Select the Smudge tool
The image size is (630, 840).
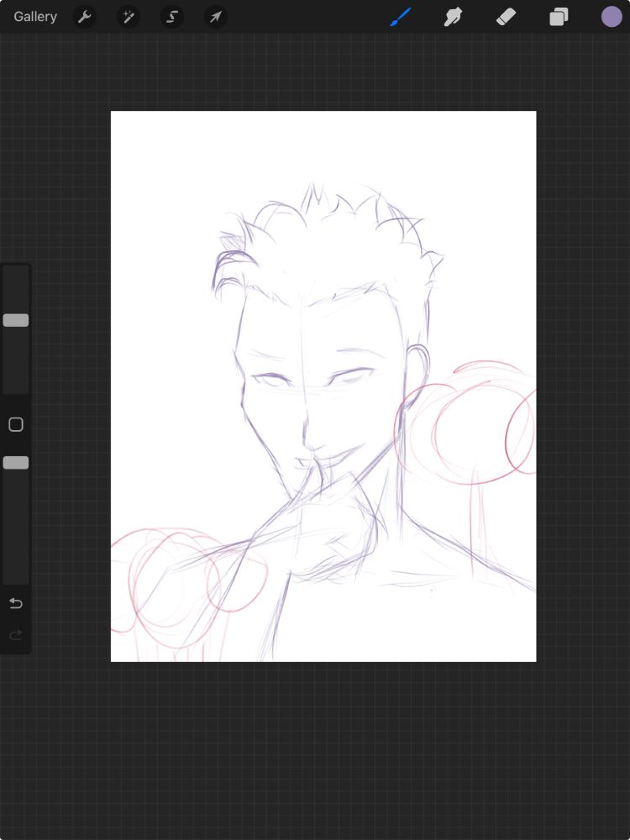(x=454, y=17)
